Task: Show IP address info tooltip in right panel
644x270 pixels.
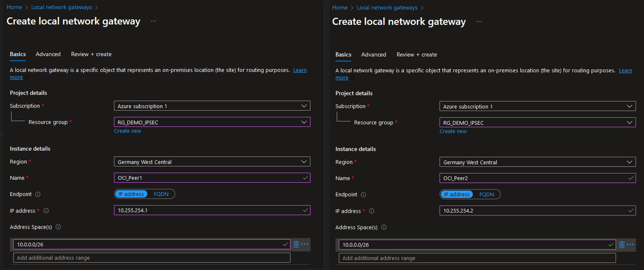Action: 372,211
